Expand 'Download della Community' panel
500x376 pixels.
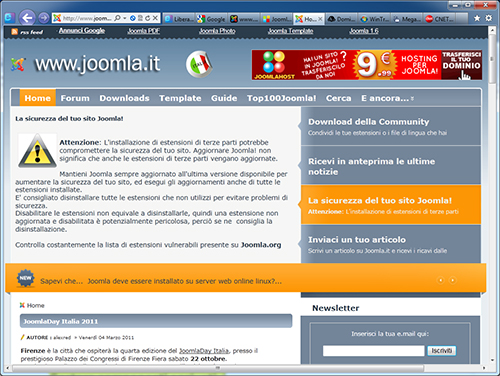pyautogui.click(x=391, y=126)
